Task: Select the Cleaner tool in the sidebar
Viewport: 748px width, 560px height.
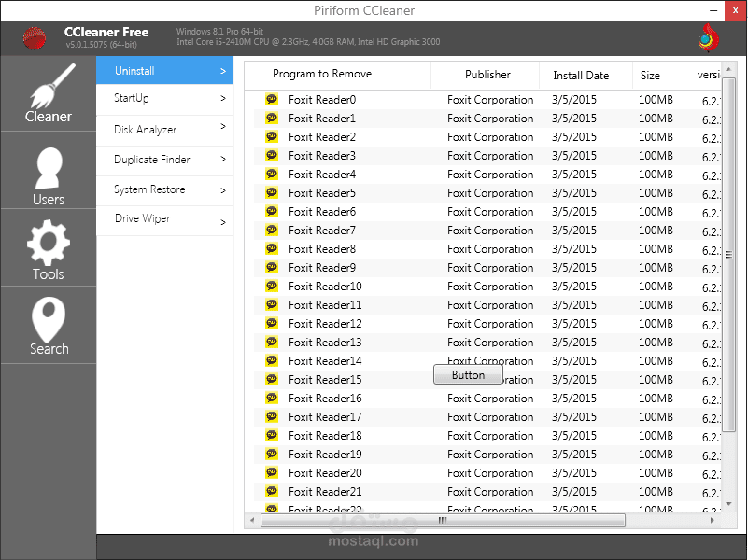Action: point(48,93)
